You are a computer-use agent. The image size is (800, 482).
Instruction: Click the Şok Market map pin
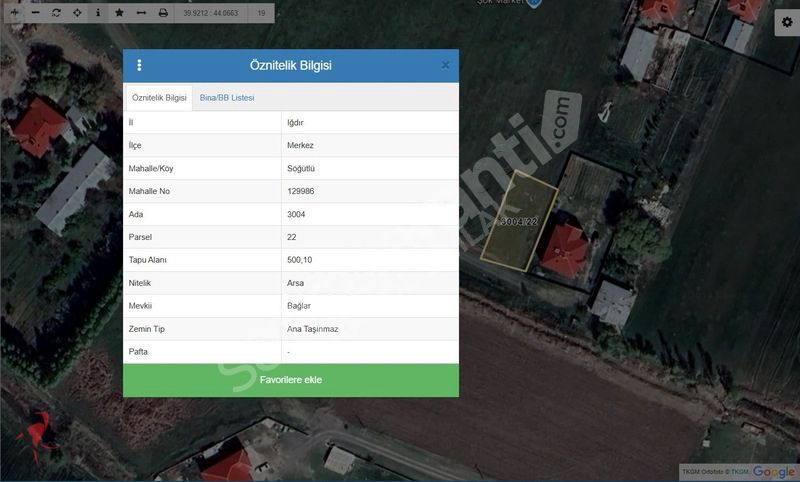(x=534, y=3)
